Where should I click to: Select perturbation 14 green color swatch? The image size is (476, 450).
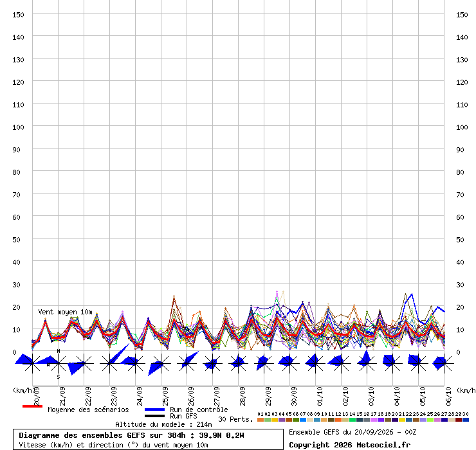(352, 420)
